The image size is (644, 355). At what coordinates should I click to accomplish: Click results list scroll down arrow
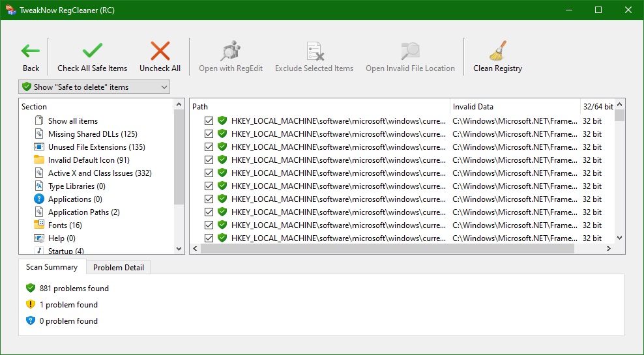(620, 238)
